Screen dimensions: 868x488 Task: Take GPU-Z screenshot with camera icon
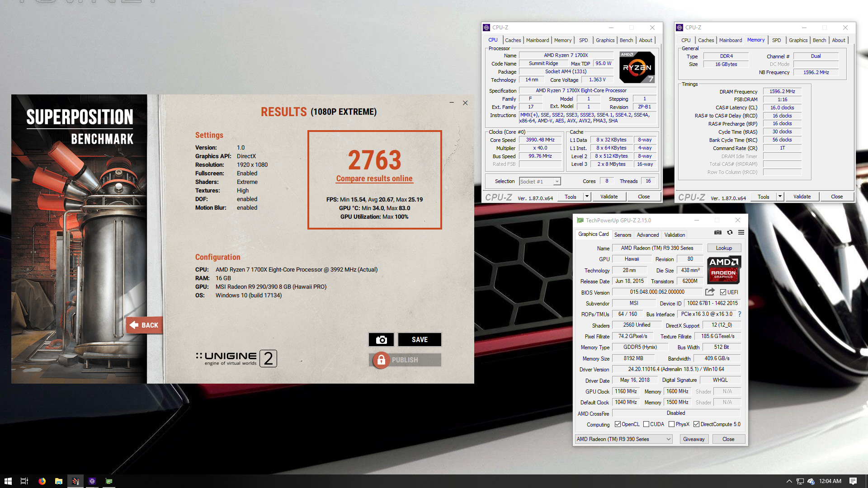pyautogui.click(x=717, y=232)
